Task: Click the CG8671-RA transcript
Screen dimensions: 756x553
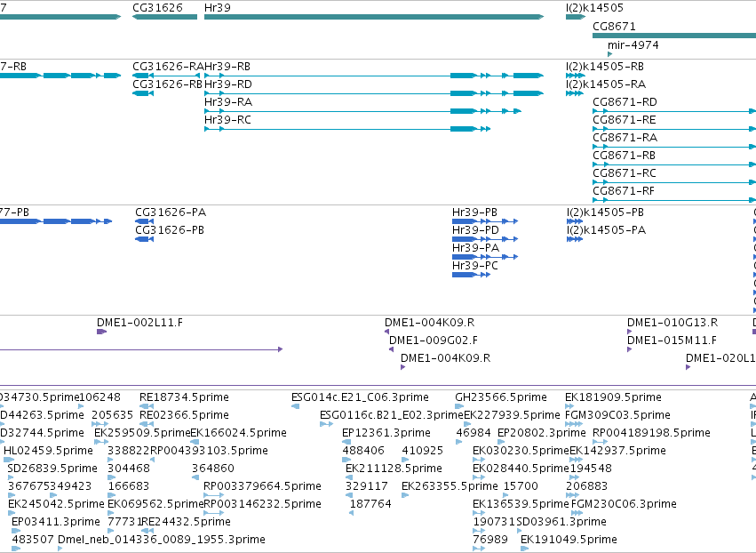Action: (x=625, y=138)
